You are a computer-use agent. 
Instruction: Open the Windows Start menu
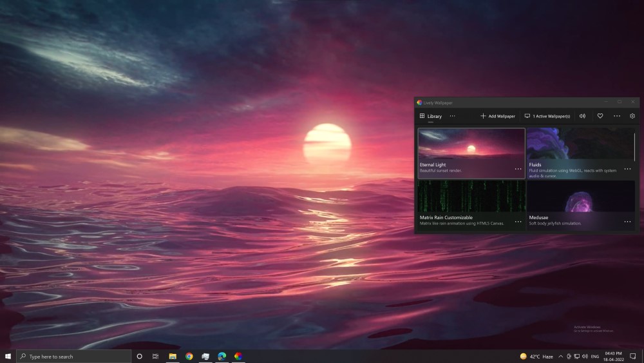(8, 356)
